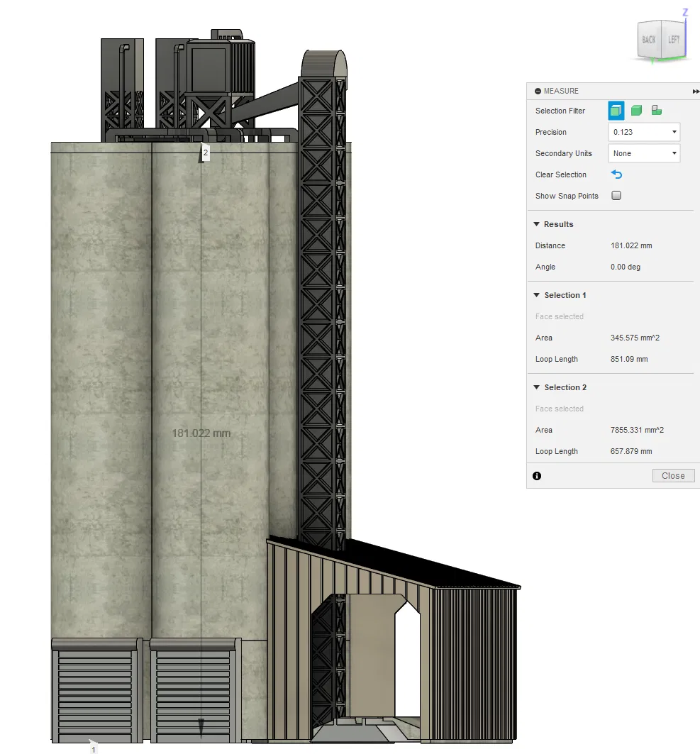Click the Clear Selection undo arrow

[616, 174]
